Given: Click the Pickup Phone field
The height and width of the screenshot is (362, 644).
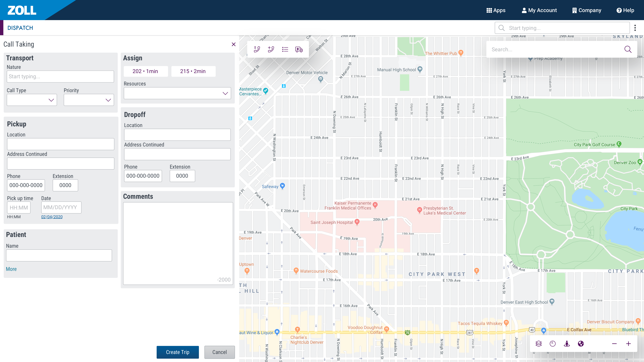Looking at the screenshot, I should 26,185.
